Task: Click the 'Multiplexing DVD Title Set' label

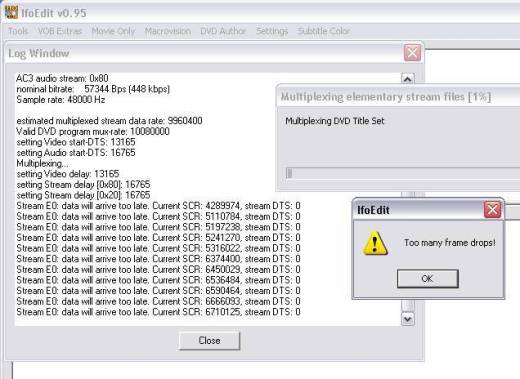Action: tap(335, 121)
